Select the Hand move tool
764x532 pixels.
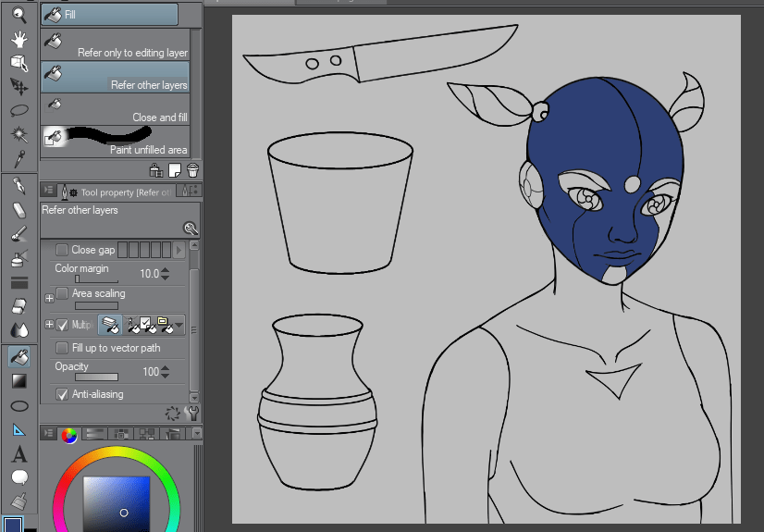(x=19, y=39)
